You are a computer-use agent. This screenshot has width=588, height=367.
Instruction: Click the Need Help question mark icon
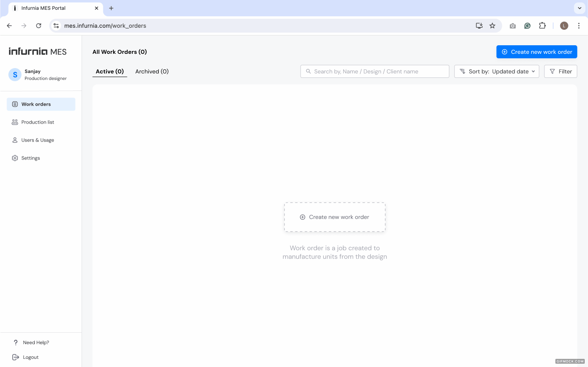tap(16, 343)
